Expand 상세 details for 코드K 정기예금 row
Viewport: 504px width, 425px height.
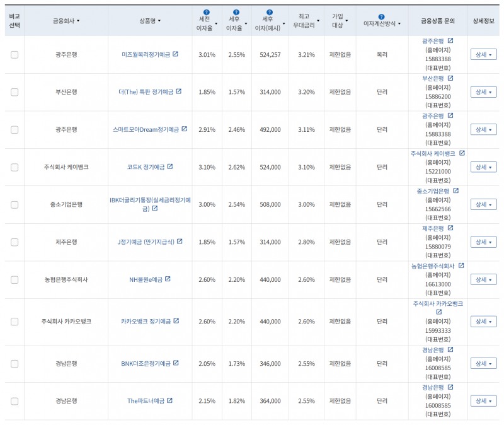pos(483,167)
